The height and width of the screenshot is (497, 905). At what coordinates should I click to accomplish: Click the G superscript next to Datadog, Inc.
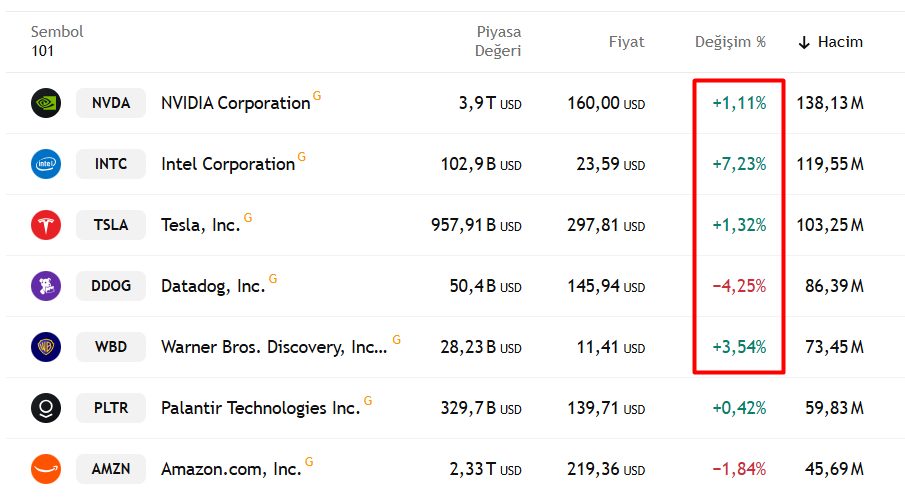click(273, 279)
